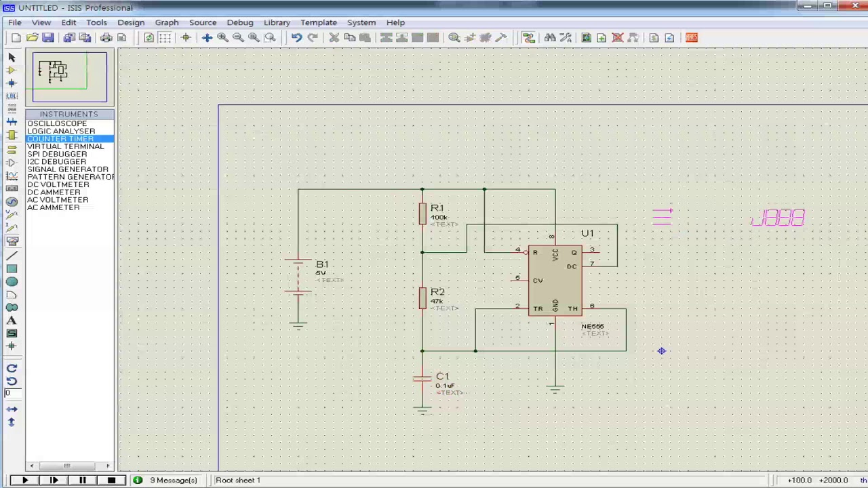This screenshot has height=488, width=868.
Task: Copy selection to clipboard
Action: coord(349,38)
